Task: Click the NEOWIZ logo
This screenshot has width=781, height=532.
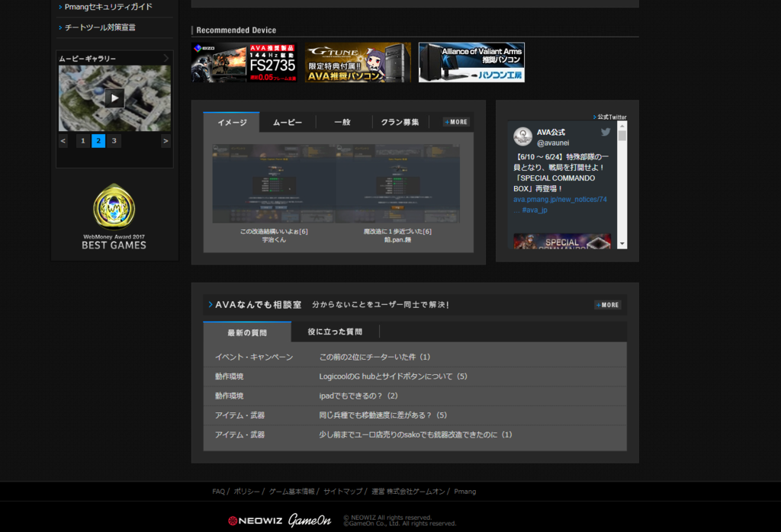Action: tap(255, 521)
